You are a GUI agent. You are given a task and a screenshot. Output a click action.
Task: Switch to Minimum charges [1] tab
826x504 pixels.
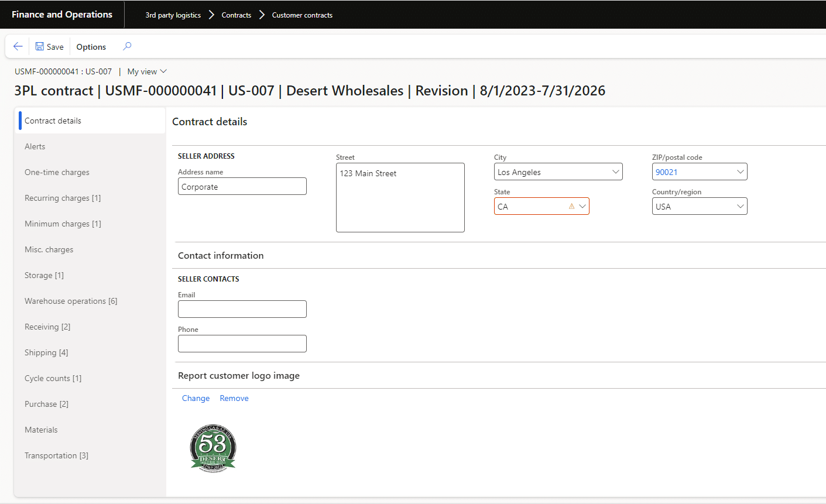coord(90,224)
